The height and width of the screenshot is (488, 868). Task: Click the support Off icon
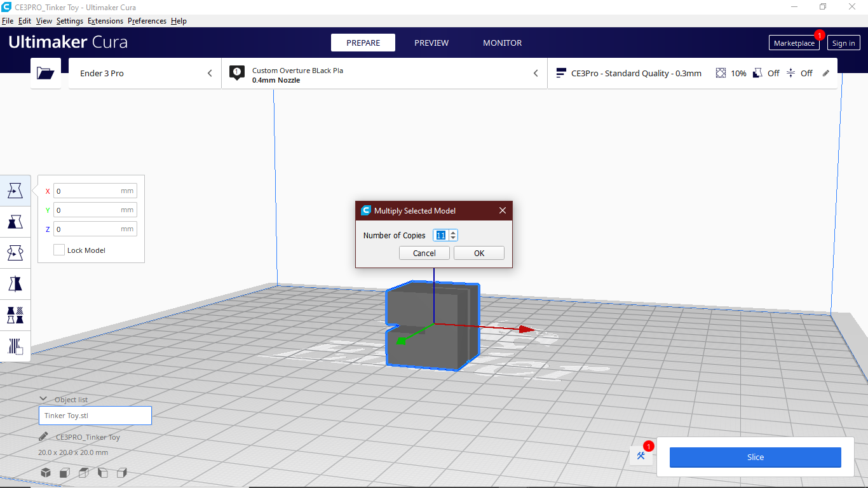click(757, 73)
